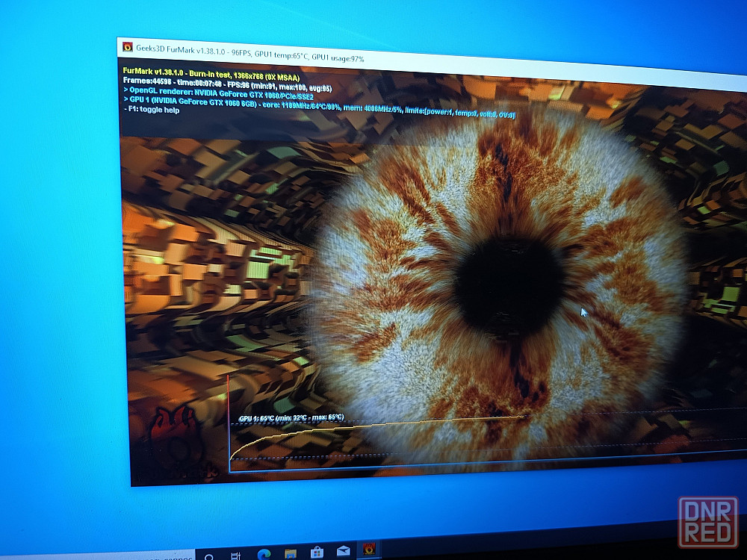Click the FurMark window title bar text
Viewport: 747px width, 560px height.
click(250, 53)
